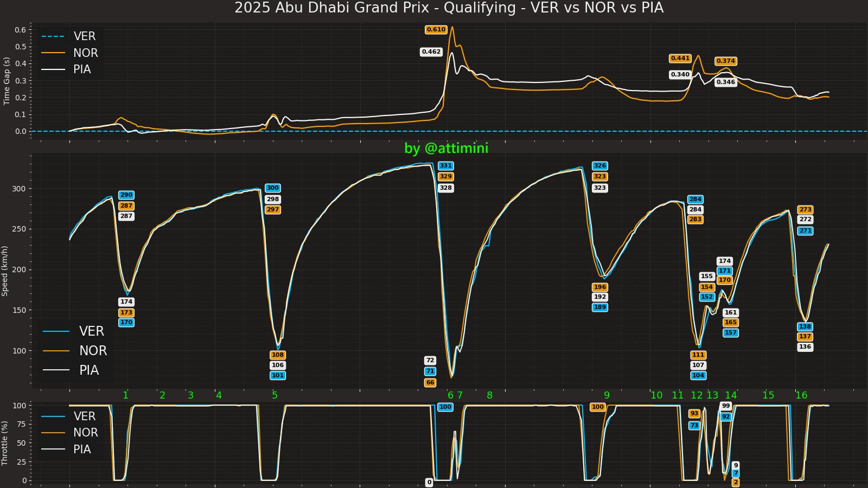Select the 0.340 gap annotation

click(x=680, y=75)
